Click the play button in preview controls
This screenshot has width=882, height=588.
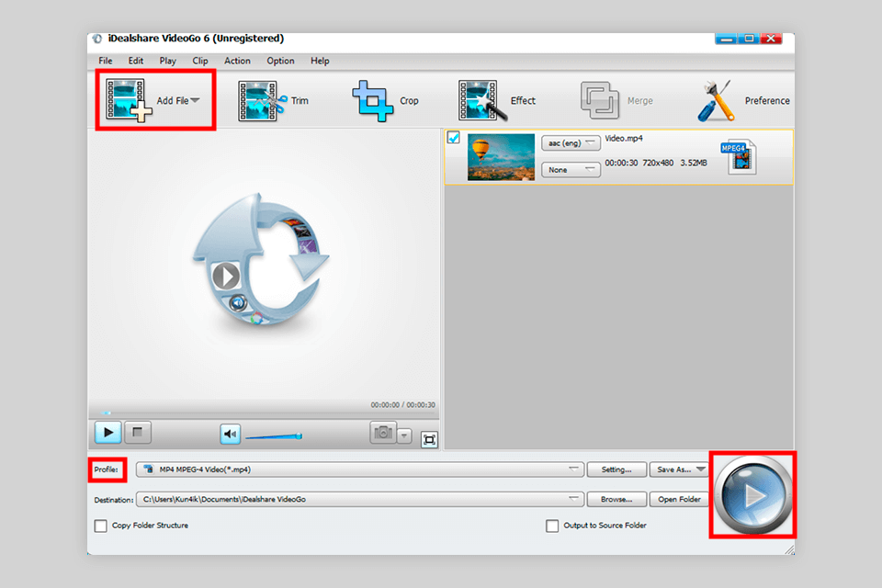108,433
